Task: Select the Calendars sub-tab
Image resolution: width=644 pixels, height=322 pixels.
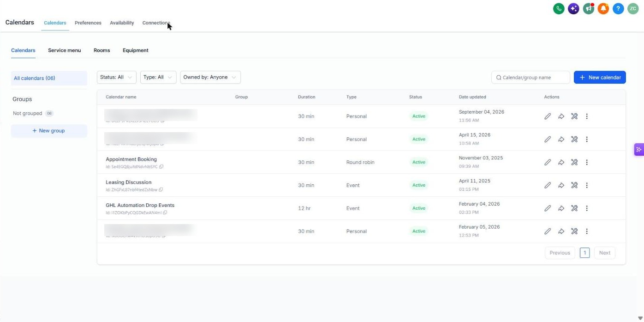Action: (23, 50)
